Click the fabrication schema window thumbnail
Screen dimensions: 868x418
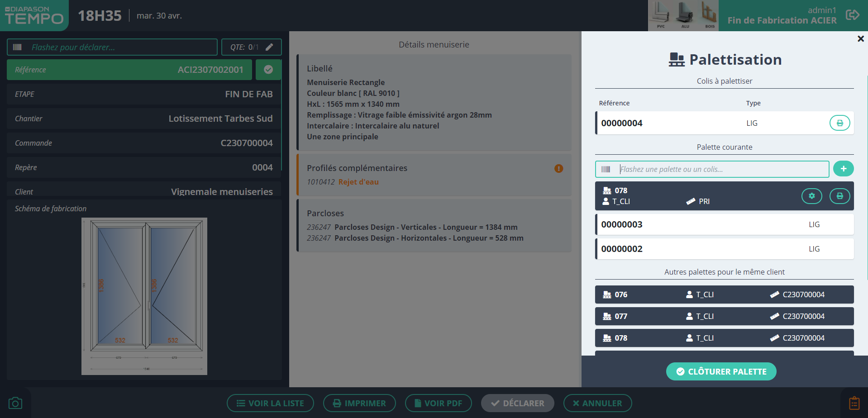coord(144,296)
